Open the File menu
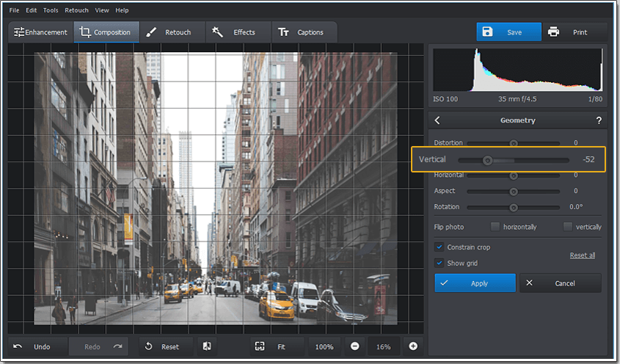The width and height of the screenshot is (620, 364). click(14, 10)
